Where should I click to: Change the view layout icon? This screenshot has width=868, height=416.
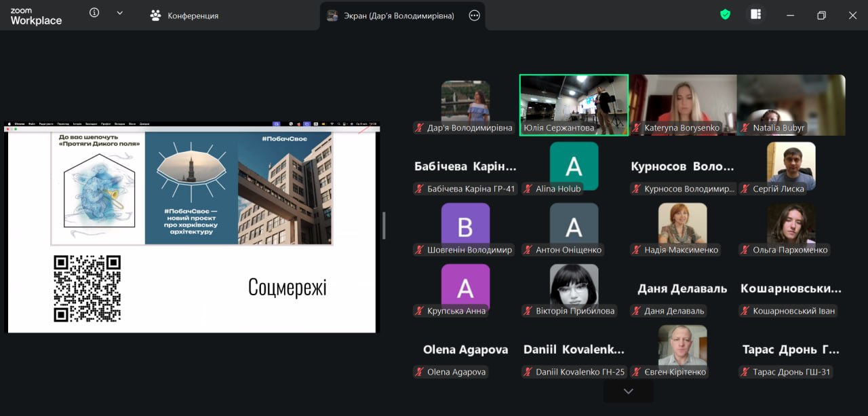tap(755, 14)
